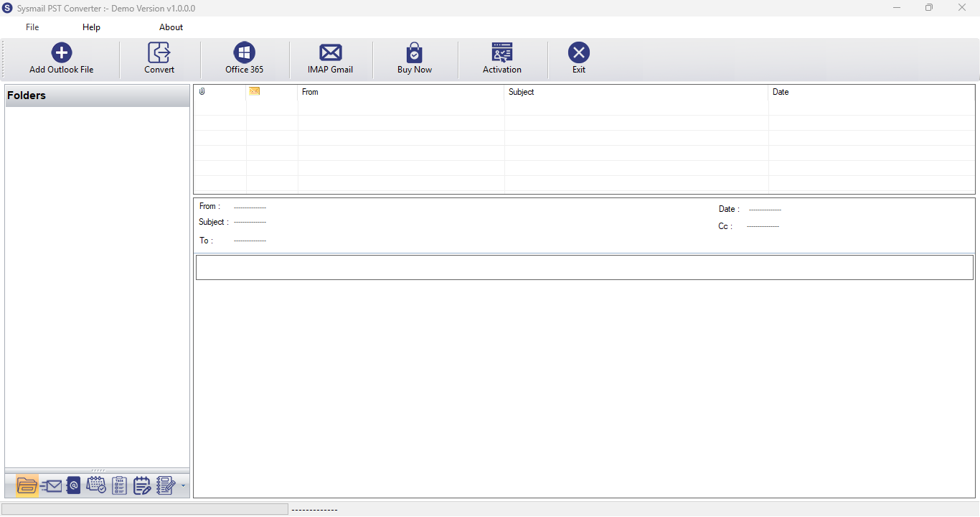Minimize the Sysmail PST Converter window
This screenshot has width=980, height=517.
click(897, 8)
